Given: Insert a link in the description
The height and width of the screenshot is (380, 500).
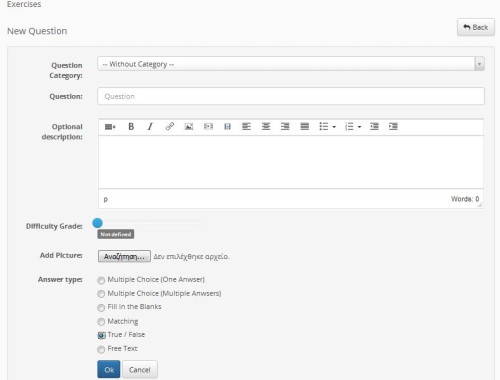Looking at the screenshot, I should pos(170,126).
